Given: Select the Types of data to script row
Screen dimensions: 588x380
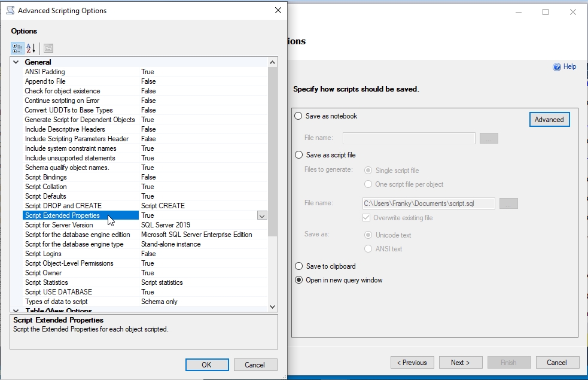Looking at the screenshot, I should click(56, 302).
